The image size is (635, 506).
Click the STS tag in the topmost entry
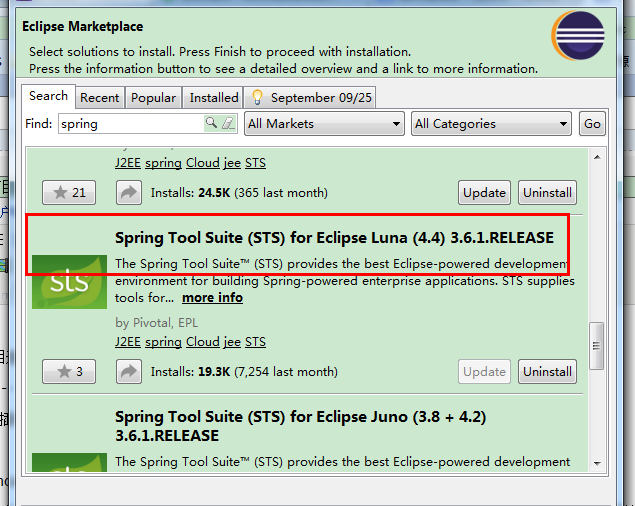tap(255, 163)
